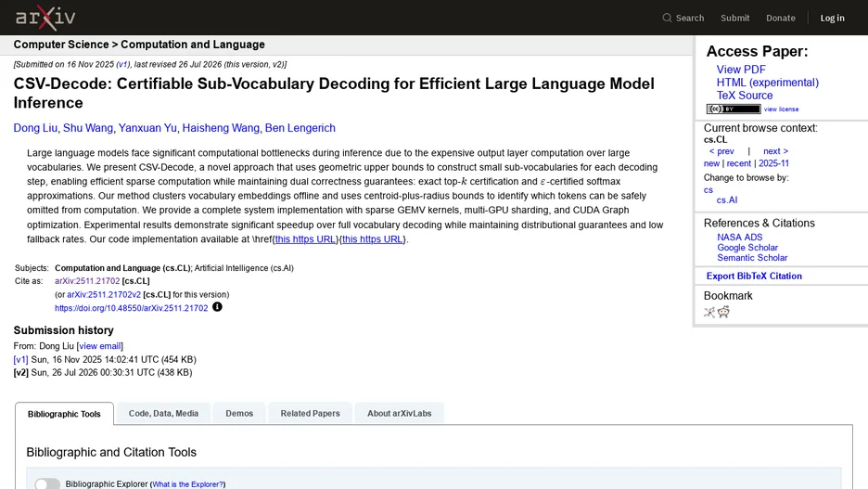868x489 pixels.
Task: Open author Haisheng Wang's page
Action: pyautogui.click(x=221, y=128)
